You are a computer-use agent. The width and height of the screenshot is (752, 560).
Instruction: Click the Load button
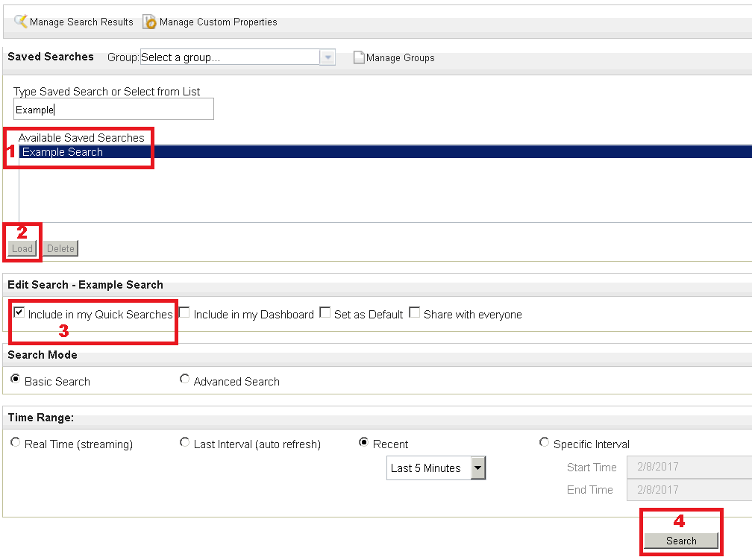[22, 248]
